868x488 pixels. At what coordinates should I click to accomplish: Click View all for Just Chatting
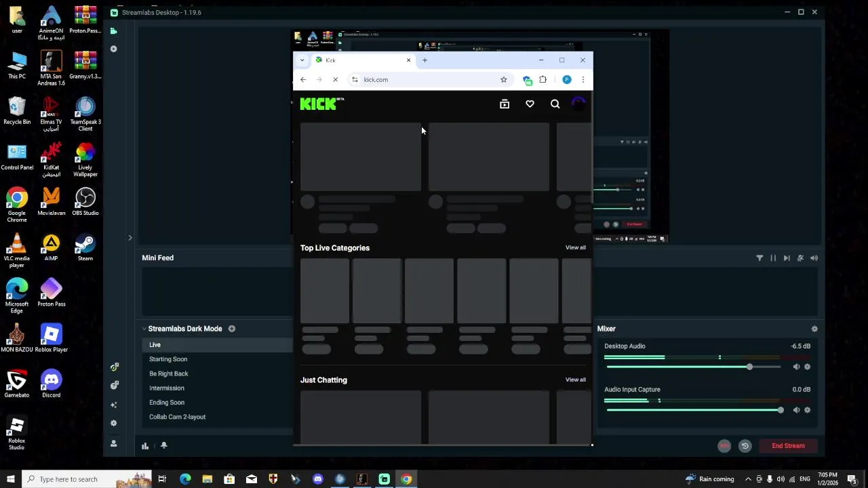tap(576, 380)
